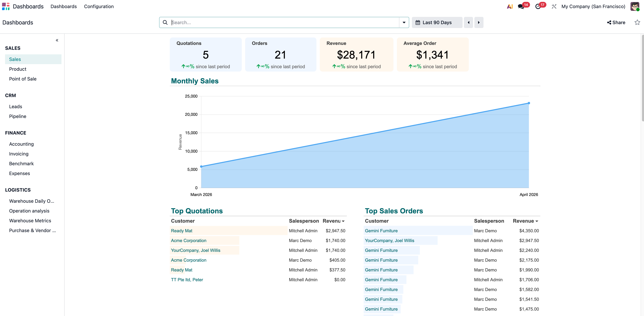Open the debug tools wrench icon
The width and height of the screenshot is (644, 316).
click(x=554, y=6)
